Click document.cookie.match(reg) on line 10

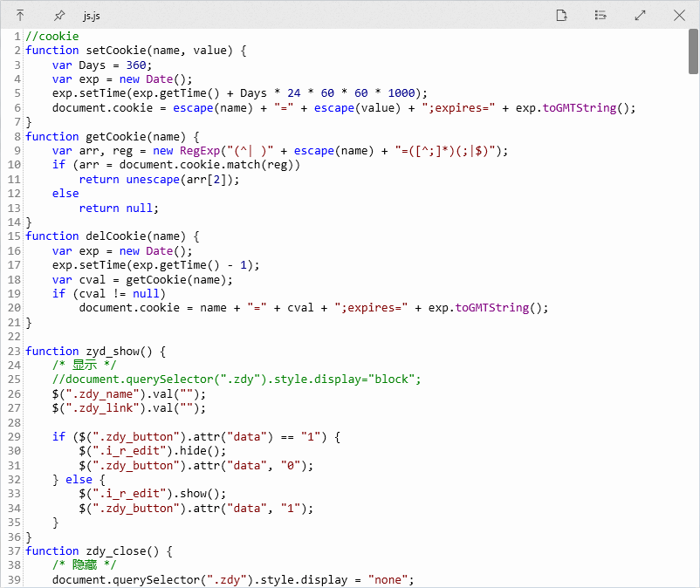click(207, 165)
